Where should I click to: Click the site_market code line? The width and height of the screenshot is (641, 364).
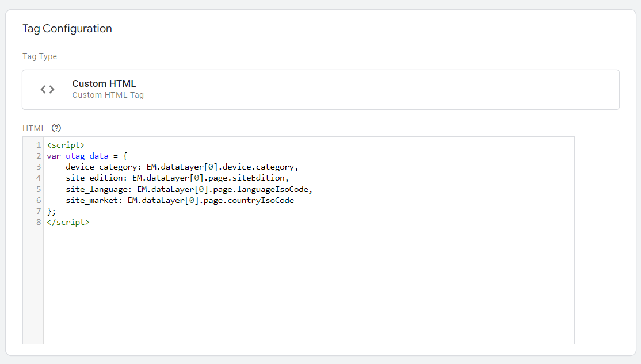(180, 201)
